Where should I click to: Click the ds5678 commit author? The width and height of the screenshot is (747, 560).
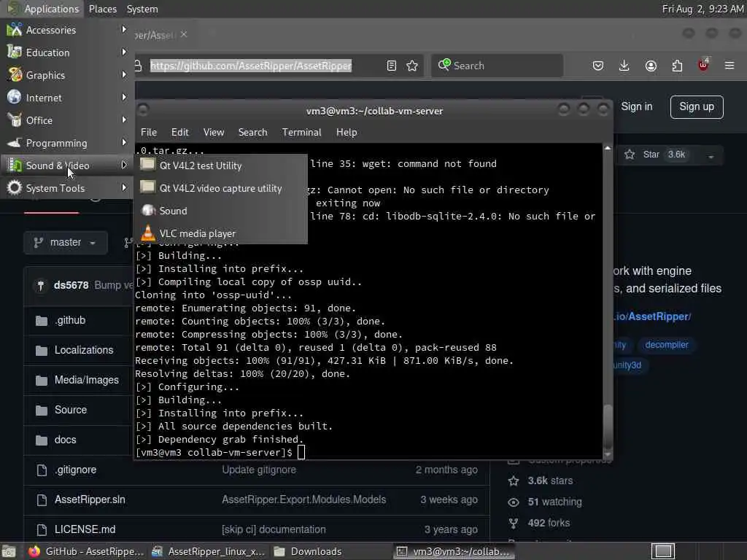point(71,285)
